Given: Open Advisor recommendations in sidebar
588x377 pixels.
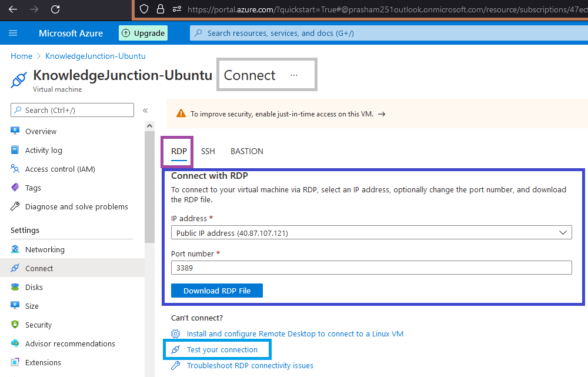Looking at the screenshot, I should tap(70, 343).
